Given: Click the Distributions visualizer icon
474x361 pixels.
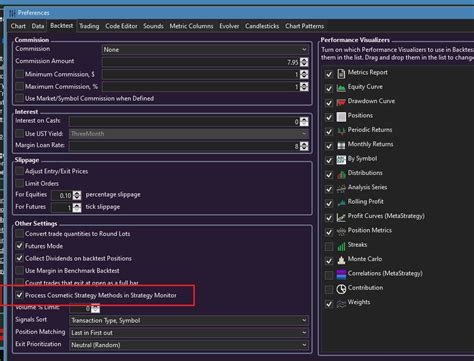Looking at the screenshot, I should (x=341, y=174).
